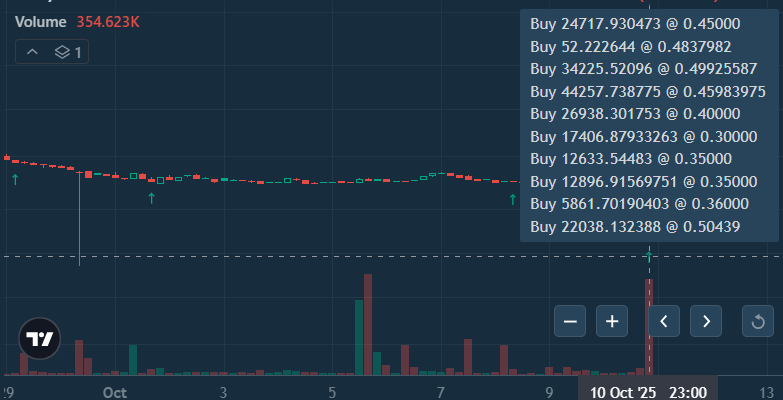Select the Volume indicator label
Image resolution: width=783 pixels, height=400 pixels.
(41, 20)
